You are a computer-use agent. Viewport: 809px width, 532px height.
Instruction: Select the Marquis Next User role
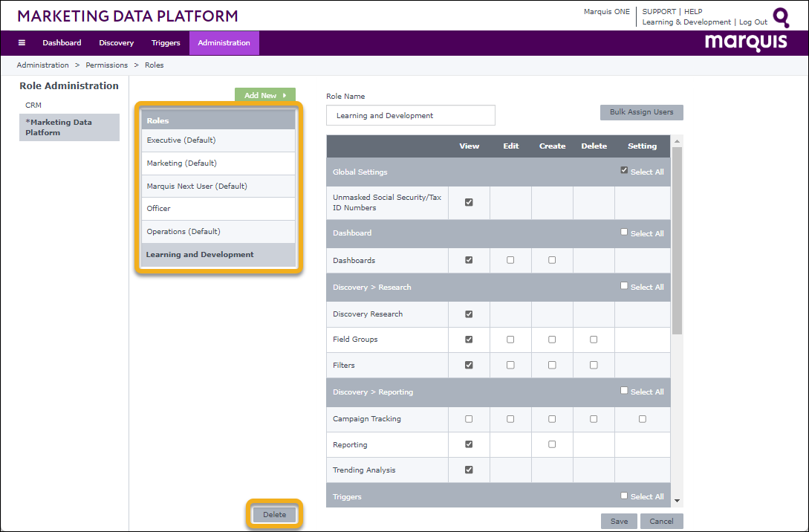pos(218,186)
